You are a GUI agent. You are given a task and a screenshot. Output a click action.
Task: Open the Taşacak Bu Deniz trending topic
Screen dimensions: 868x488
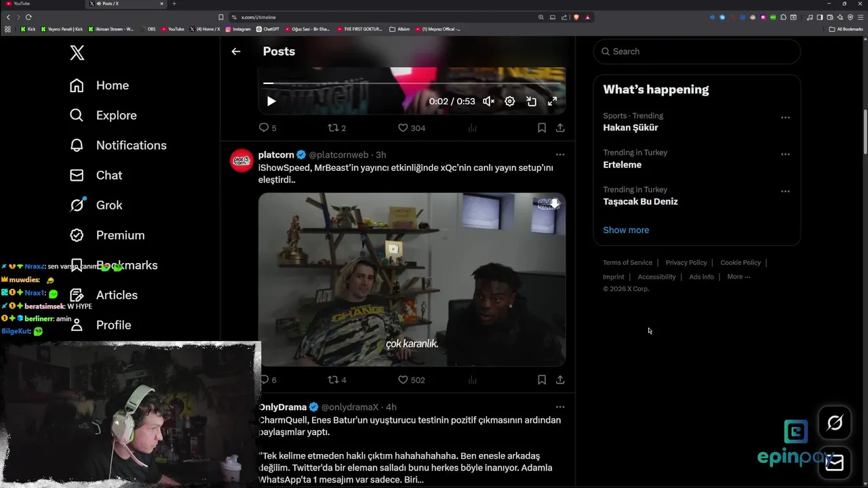(x=640, y=201)
